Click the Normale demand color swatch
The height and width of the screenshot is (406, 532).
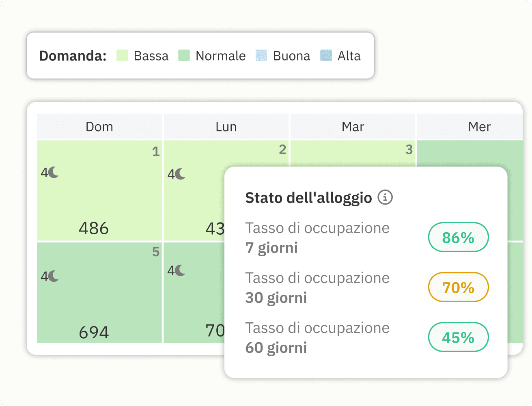click(x=184, y=55)
